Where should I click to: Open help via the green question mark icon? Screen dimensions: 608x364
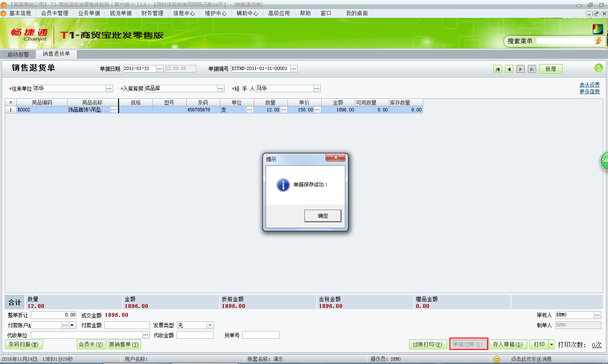[x=599, y=68]
